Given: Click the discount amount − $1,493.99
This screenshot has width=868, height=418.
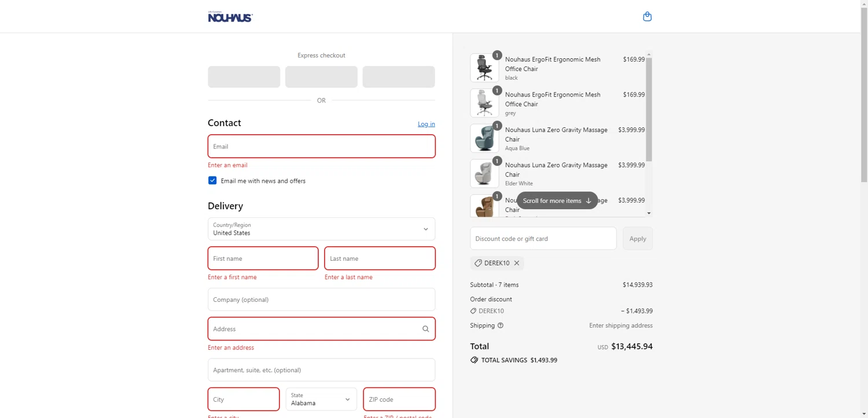Looking at the screenshot, I should click(637, 311).
